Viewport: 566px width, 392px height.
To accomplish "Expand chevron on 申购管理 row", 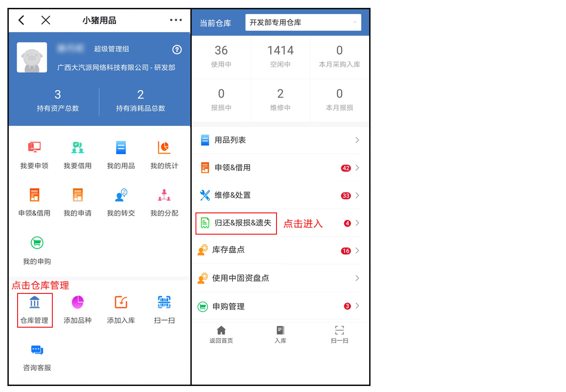I will (357, 306).
